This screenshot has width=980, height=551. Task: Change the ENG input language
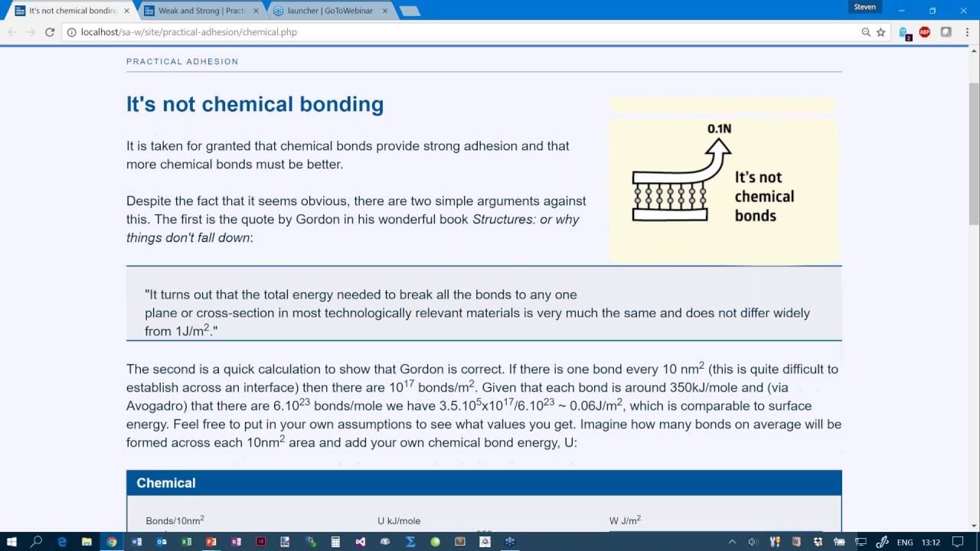[x=904, y=542]
